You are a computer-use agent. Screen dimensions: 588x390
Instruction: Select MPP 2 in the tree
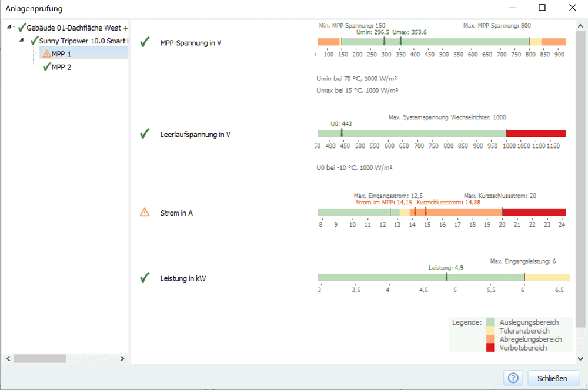[62, 67]
